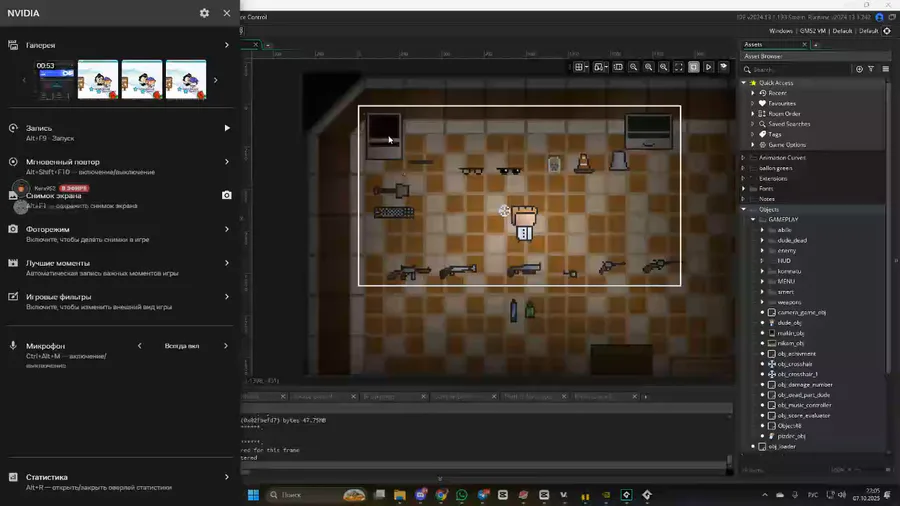Close the Assets tab
The width and height of the screenshot is (900, 506).
804,44
